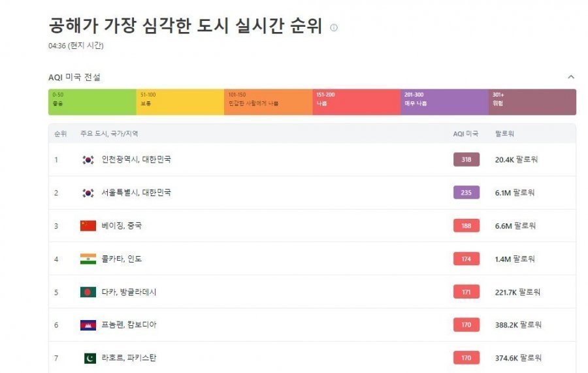Click the Pakistan flag icon for 라호르

coord(89,358)
